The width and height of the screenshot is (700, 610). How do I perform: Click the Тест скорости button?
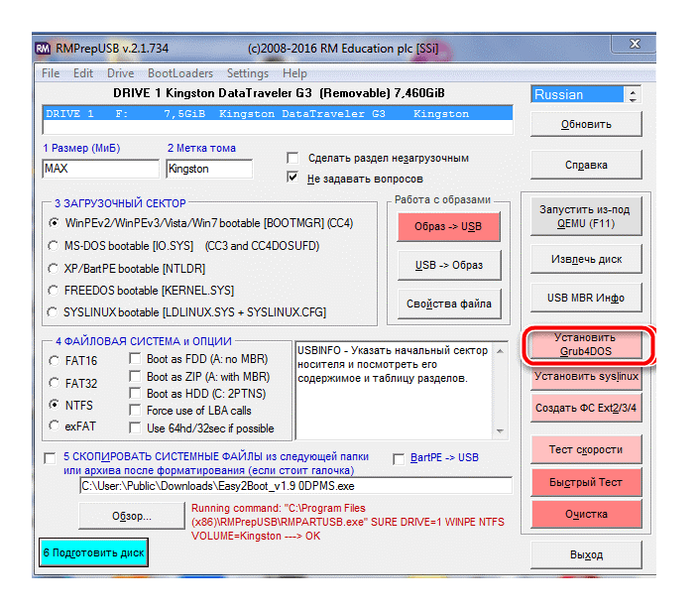(586, 449)
